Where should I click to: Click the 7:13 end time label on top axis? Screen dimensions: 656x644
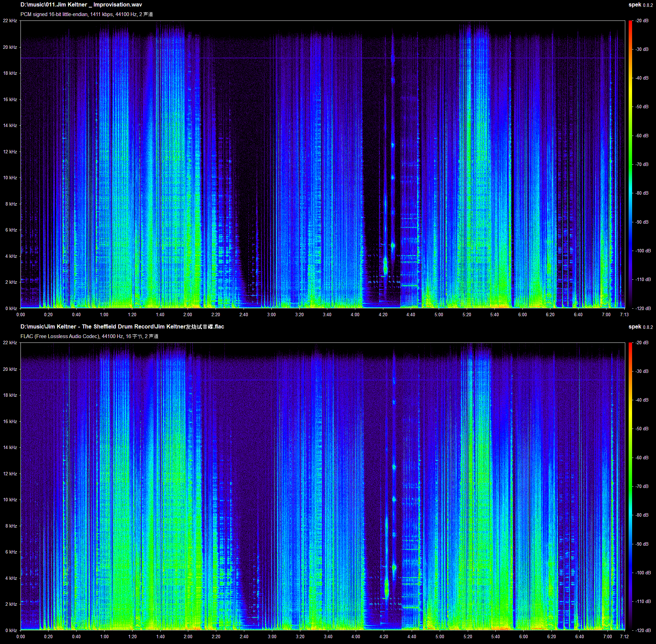pos(624,314)
